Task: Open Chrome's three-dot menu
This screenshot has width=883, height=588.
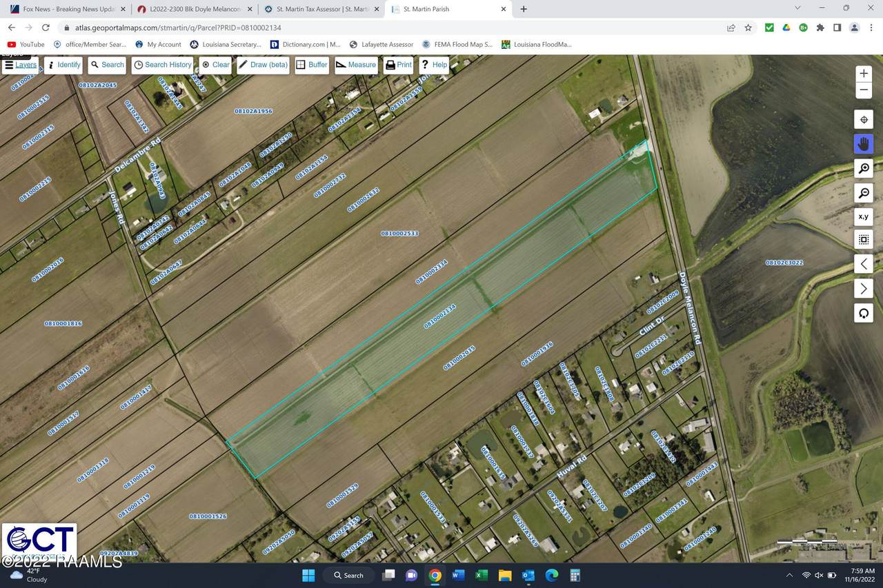Action: [x=871, y=28]
